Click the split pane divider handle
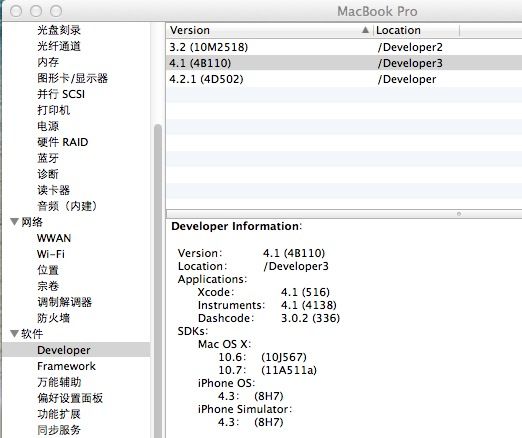The width and height of the screenshot is (522, 438). click(x=459, y=214)
